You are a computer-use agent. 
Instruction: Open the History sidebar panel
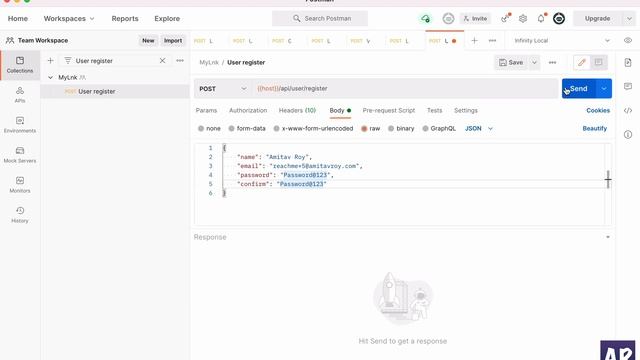click(20, 215)
